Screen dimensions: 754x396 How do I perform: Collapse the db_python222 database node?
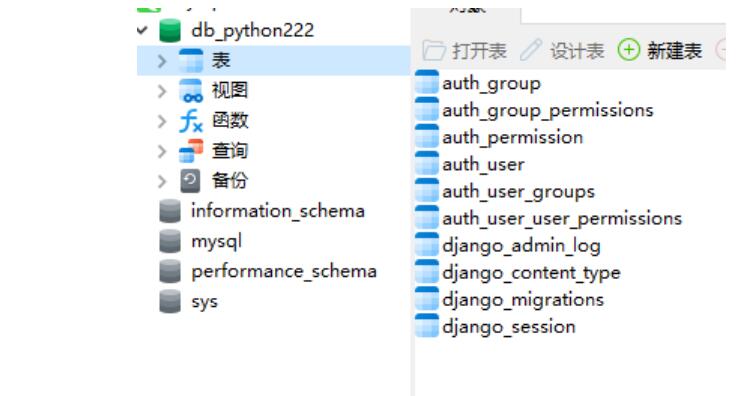coord(142,30)
